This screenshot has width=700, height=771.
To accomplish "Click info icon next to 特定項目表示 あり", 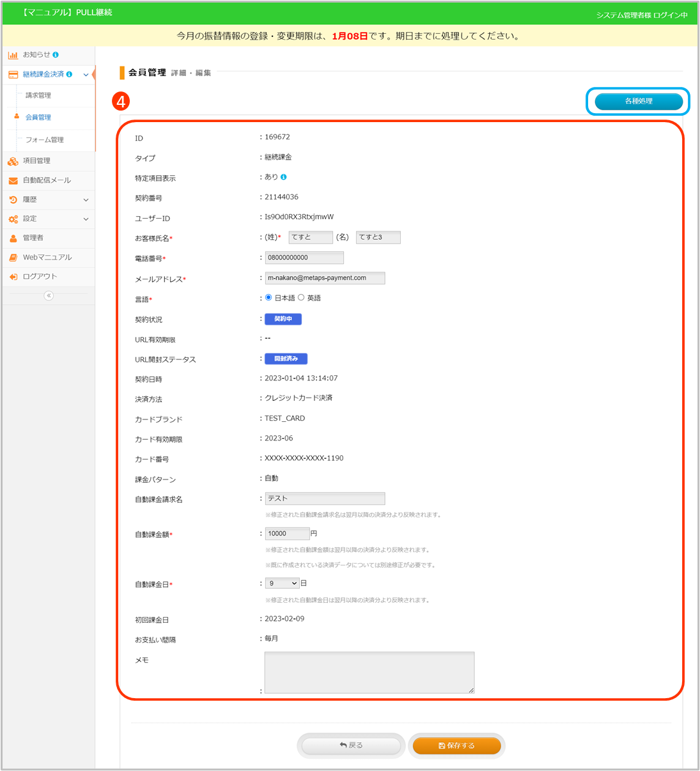I will [x=283, y=177].
